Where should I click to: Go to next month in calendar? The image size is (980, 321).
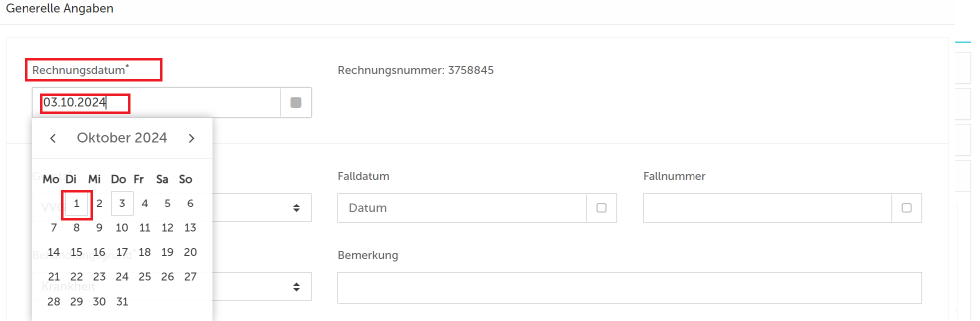tap(191, 138)
